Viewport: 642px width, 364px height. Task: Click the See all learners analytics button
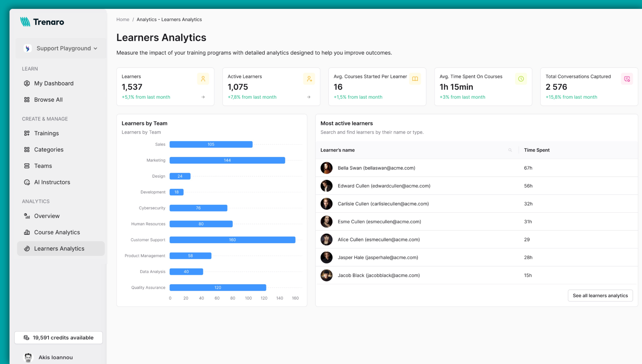[600, 296]
